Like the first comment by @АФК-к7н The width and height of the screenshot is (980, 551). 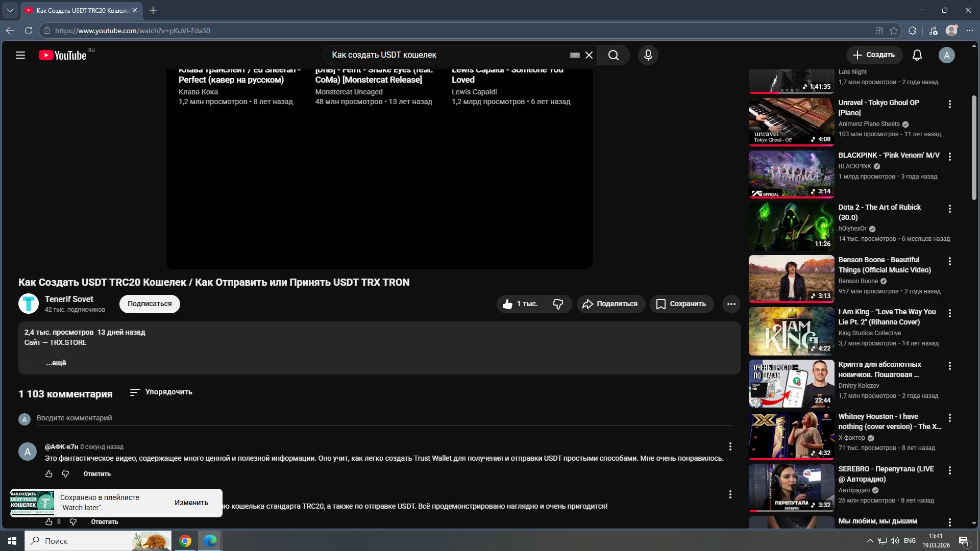pos(49,474)
